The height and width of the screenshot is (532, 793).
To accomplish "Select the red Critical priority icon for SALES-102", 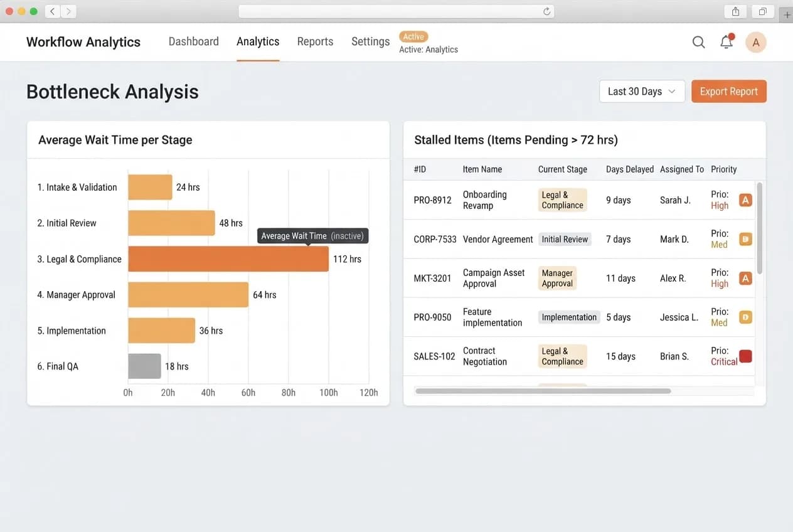I will click(745, 356).
